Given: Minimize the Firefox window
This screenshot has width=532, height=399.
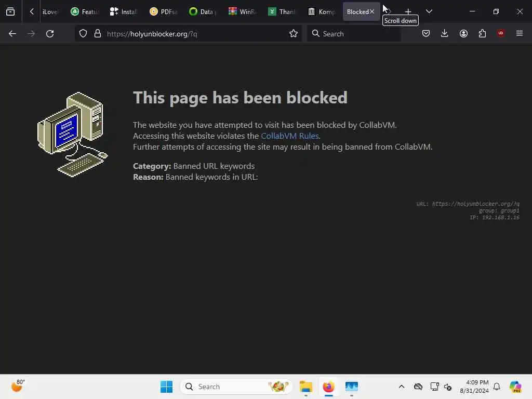Looking at the screenshot, I should [x=472, y=11].
